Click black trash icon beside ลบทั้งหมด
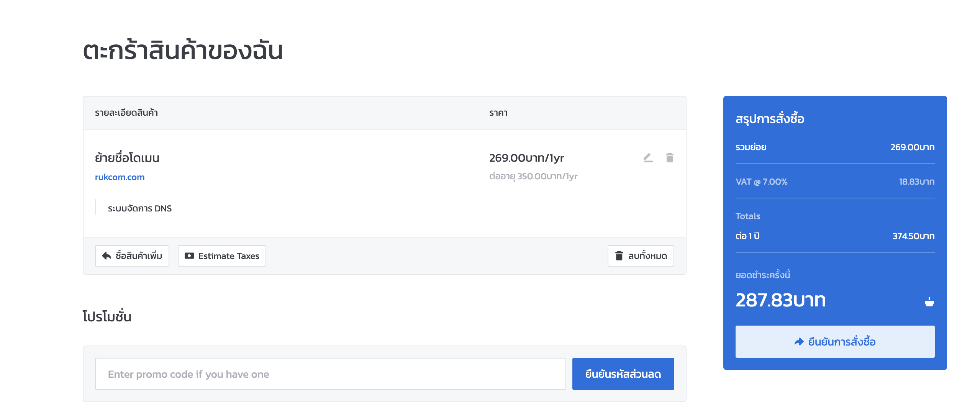This screenshot has height=416, width=980. [619, 256]
